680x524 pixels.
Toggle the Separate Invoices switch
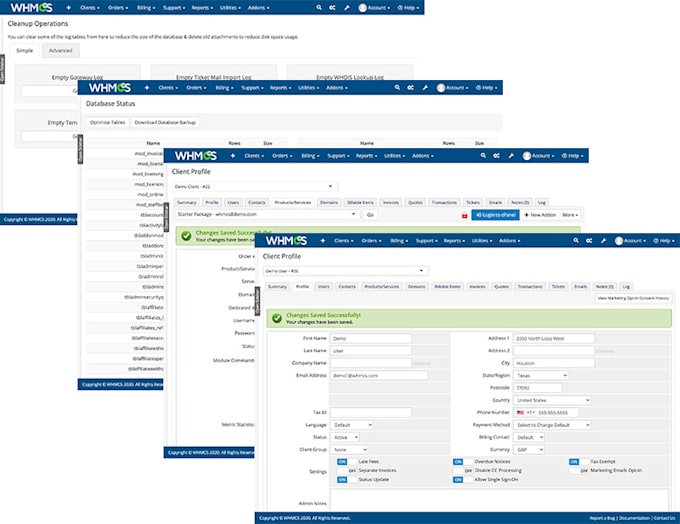click(x=347, y=471)
